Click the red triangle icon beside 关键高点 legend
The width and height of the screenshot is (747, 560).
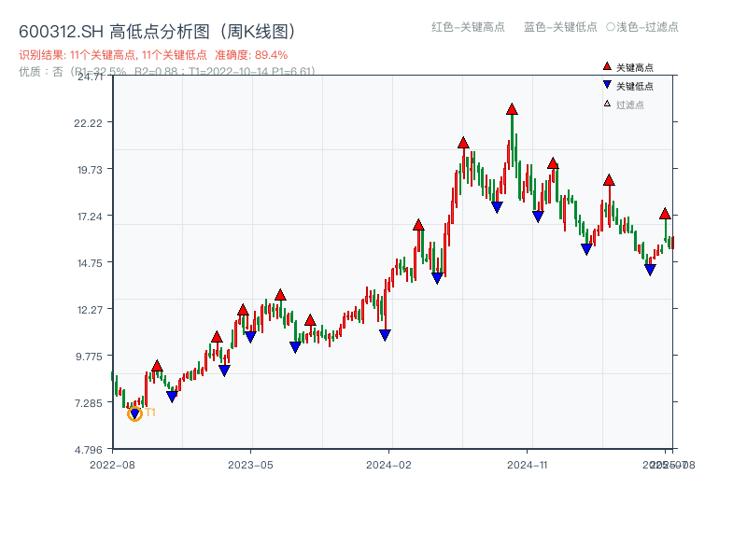coord(606,66)
